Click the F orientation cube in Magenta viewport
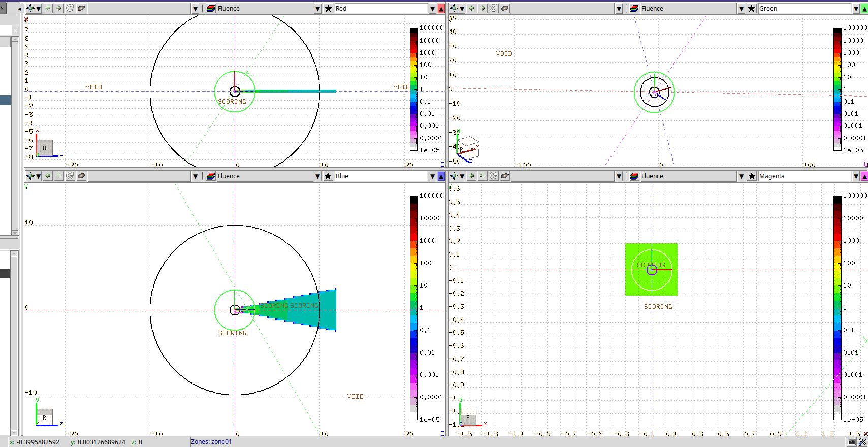This screenshot has width=868, height=447. click(x=468, y=417)
